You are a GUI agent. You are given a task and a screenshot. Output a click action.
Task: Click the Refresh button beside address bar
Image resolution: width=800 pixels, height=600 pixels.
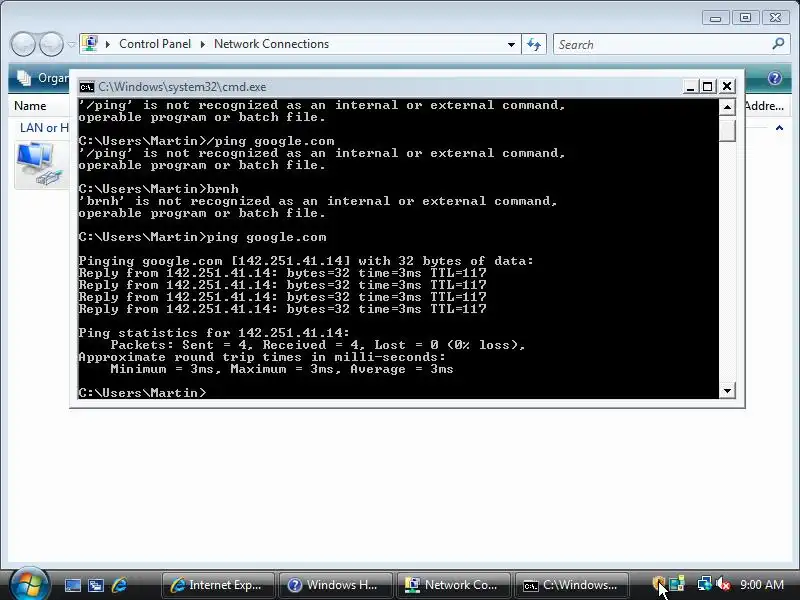(x=534, y=44)
